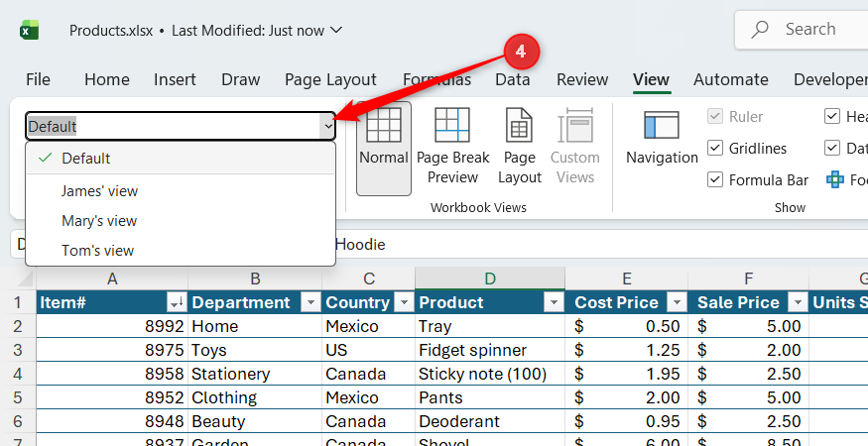Screen dimensions: 868x446
Task: Click the search magnifier icon
Action: click(x=761, y=30)
